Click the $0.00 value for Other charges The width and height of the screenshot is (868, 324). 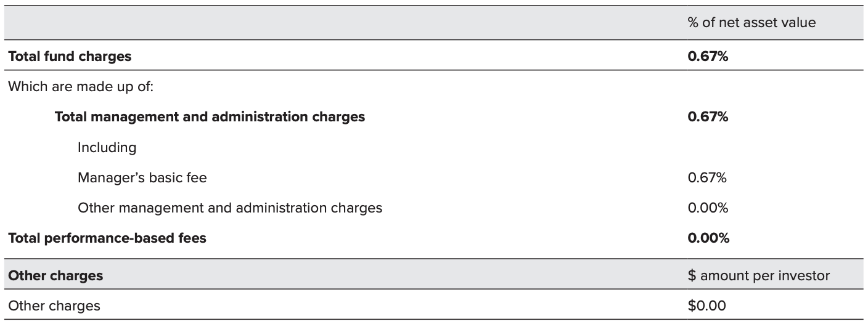[706, 306]
